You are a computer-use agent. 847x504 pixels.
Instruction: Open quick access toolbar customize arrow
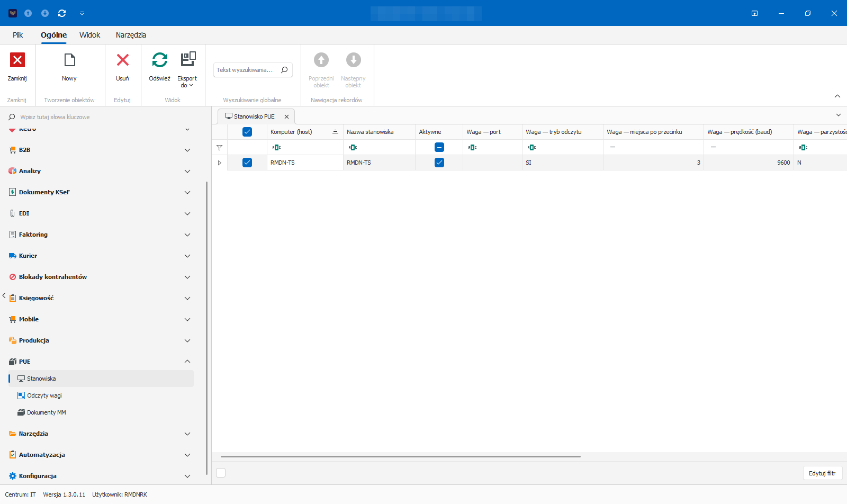point(82,13)
